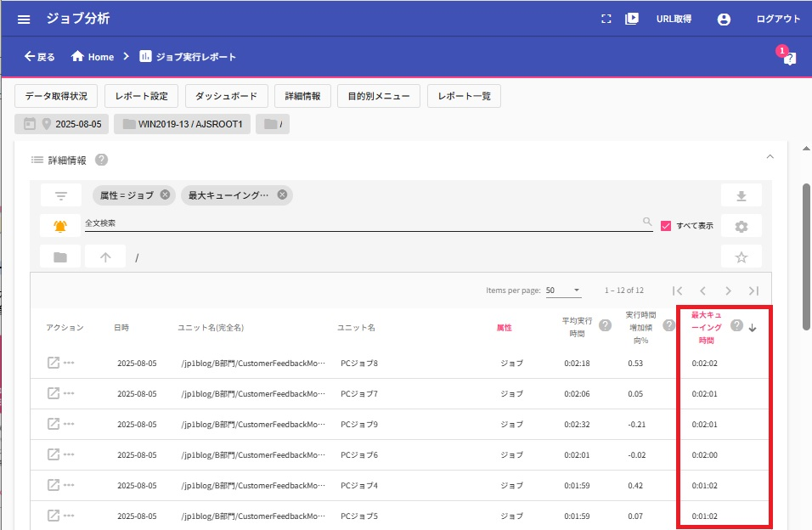Viewport: 812px width, 530px height.
Task: Open PCジョブ4 row in new window
Action: tap(54, 485)
